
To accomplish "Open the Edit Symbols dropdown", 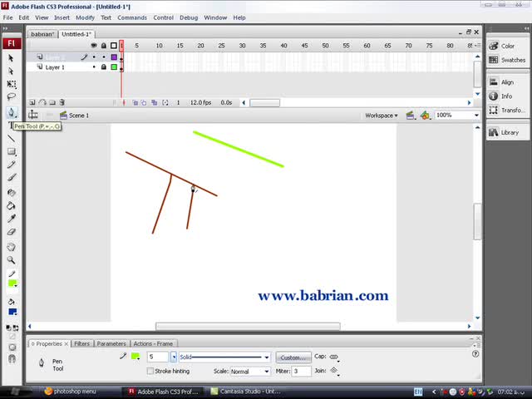I will pyautogui.click(x=426, y=116).
